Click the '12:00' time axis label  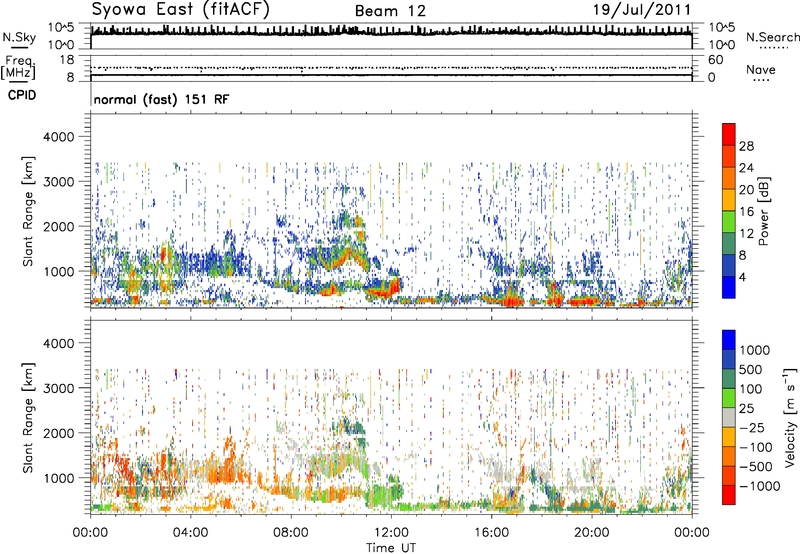click(391, 533)
